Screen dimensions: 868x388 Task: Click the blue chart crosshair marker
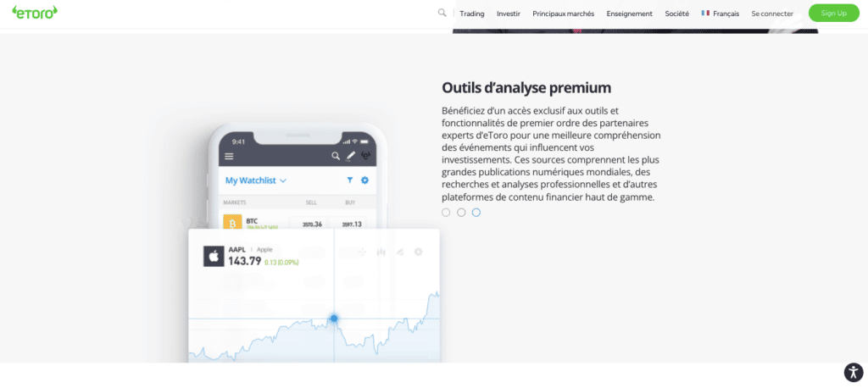coord(334,319)
